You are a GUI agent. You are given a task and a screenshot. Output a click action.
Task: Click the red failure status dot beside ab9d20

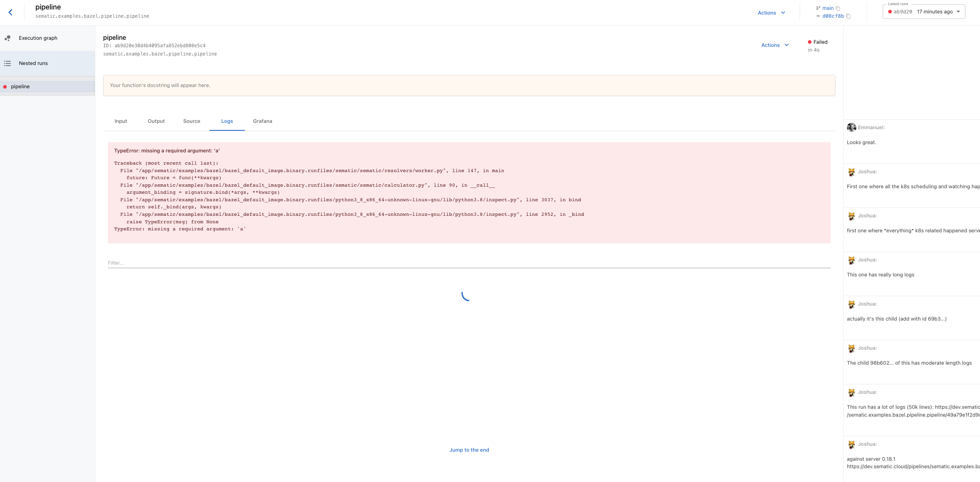(x=890, y=11)
